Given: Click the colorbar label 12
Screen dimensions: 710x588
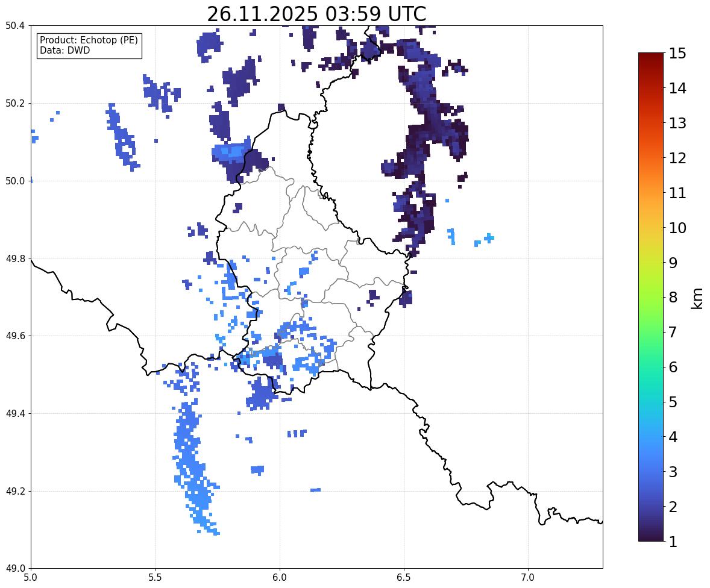Looking at the screenshot, I should coord(677,158).
